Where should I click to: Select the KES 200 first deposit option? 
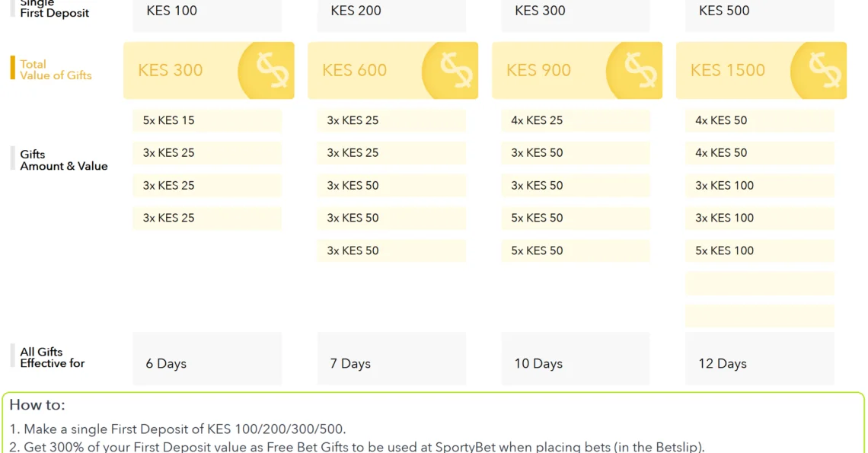click(x=391, y=13)
